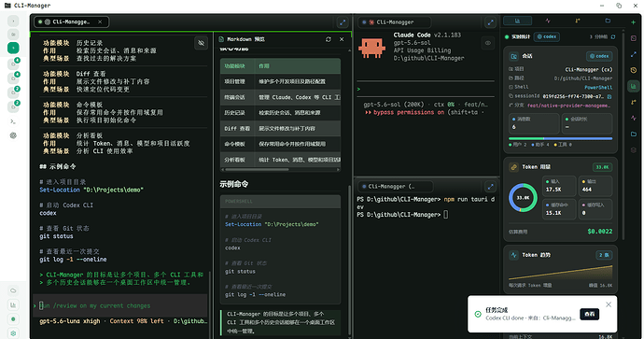Viewport: 644px width, 339px height.
Task: Toggle the eye icon in Claude Code pane
Action: tap(488, 43)
